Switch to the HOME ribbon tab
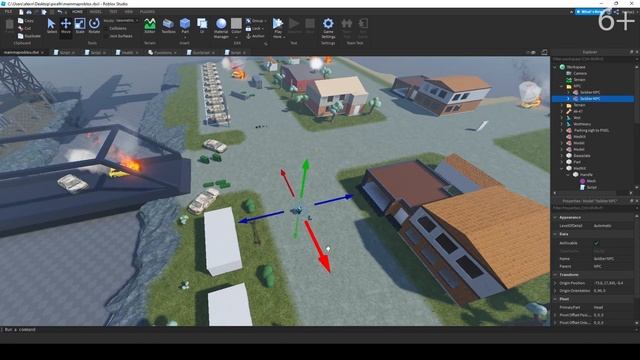The width and height of the screenshot is (640, 360). tap(77, 12)
